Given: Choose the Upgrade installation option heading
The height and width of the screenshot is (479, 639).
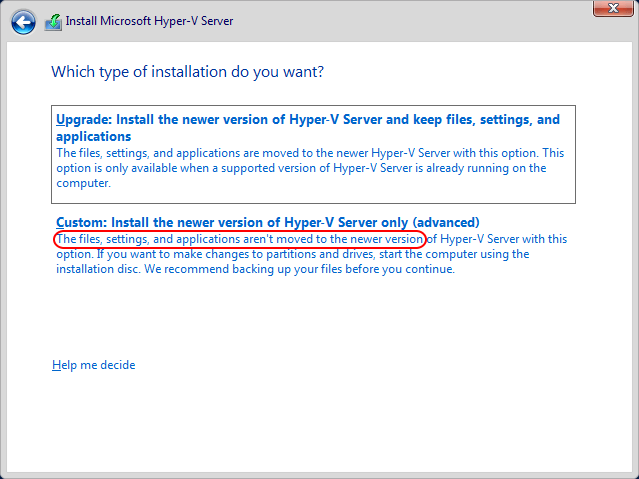Looking at the screenshot, I should point(308,128).
